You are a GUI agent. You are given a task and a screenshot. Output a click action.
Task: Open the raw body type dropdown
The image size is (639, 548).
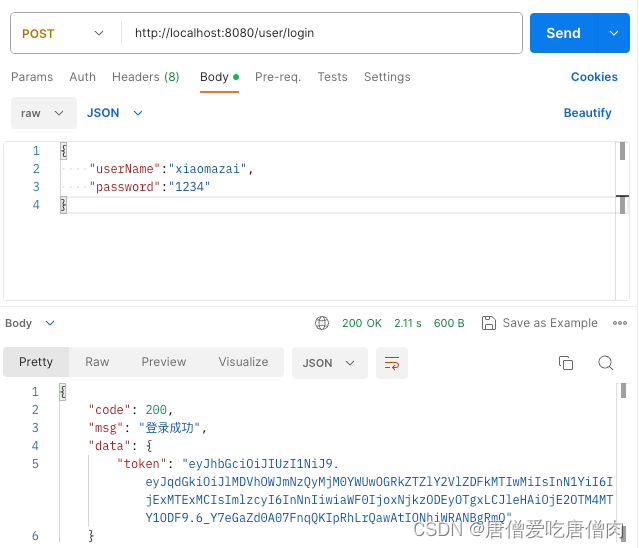[x=43, y=113]
